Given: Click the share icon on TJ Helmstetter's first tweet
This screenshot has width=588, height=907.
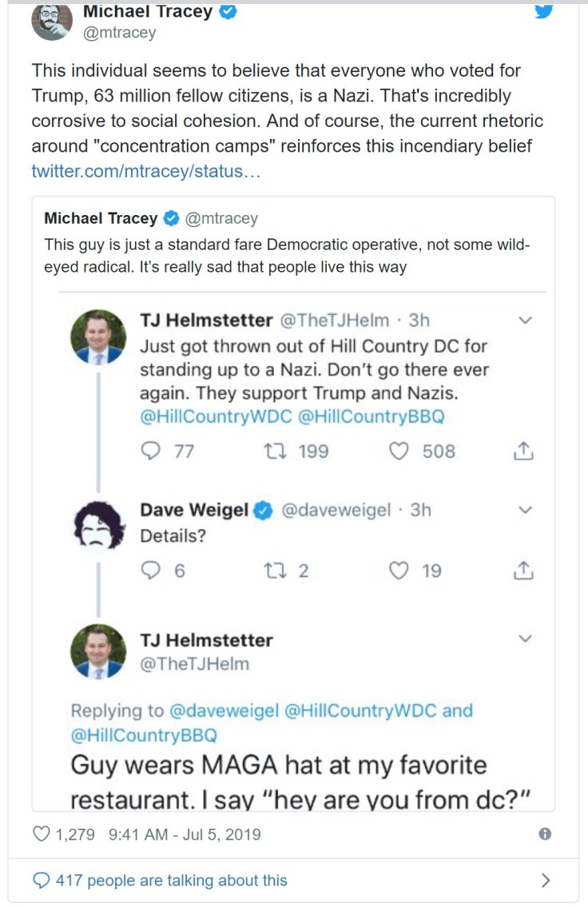Looking at the screenshot, I should coord(522,452).
